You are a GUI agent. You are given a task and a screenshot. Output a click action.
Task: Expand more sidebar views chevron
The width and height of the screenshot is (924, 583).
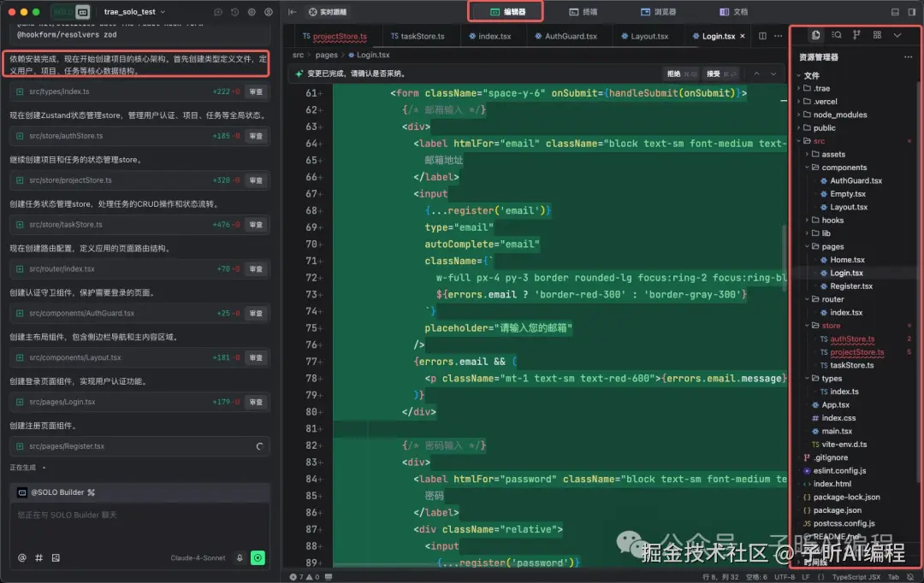(x=897, y=35)
